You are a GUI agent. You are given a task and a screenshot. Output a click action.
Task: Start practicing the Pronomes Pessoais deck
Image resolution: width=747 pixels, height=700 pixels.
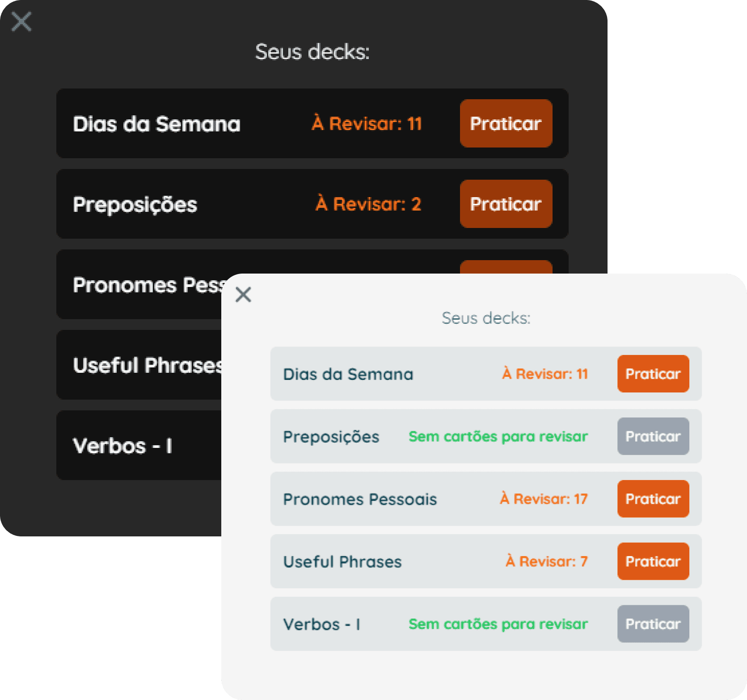(x=653, y=499)
